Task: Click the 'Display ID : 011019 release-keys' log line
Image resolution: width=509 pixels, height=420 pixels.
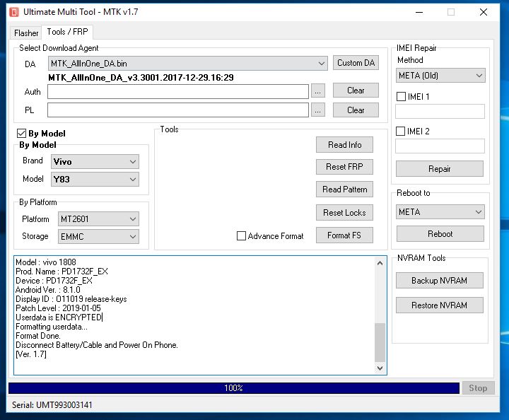Action: click(x=71, y=299)
